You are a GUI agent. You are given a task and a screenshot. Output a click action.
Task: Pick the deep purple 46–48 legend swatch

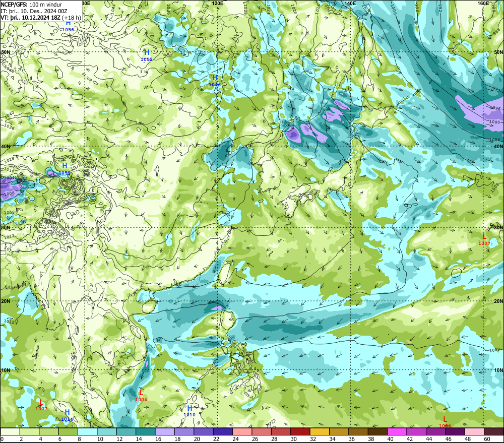tap(455, 431)
